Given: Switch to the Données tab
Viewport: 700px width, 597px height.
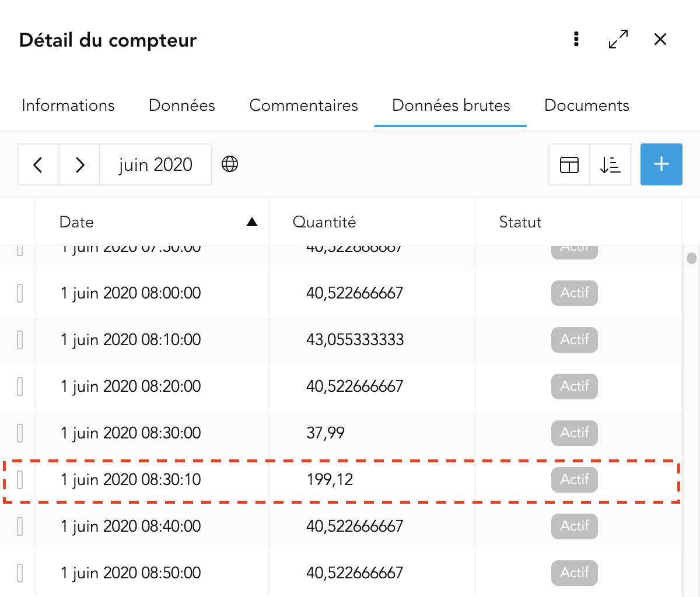Looking at the screenshot, I should click(182, 106).
